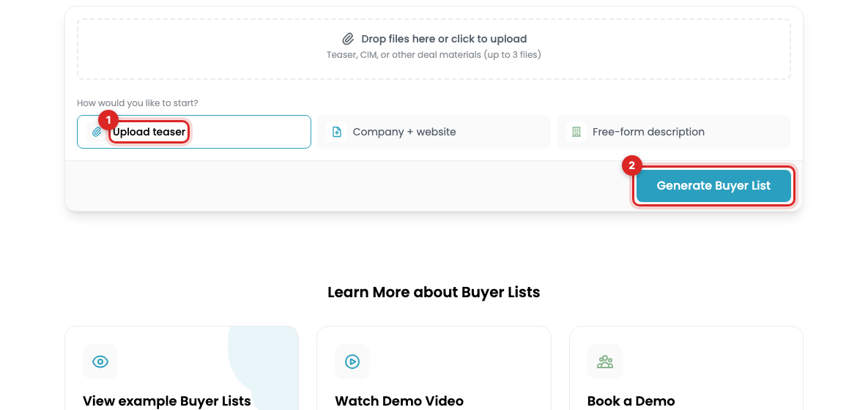Click the document upload icon beside Company + website

[336, 132]
